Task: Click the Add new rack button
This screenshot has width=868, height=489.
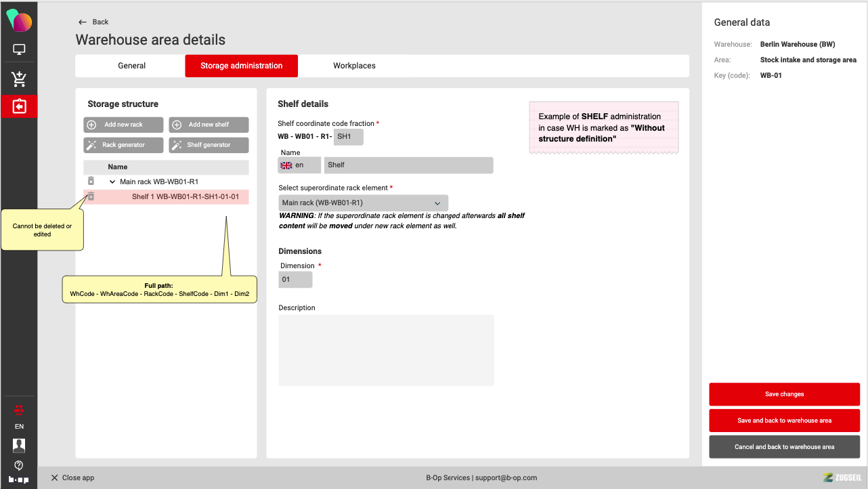Action: [x=123, y=125]
